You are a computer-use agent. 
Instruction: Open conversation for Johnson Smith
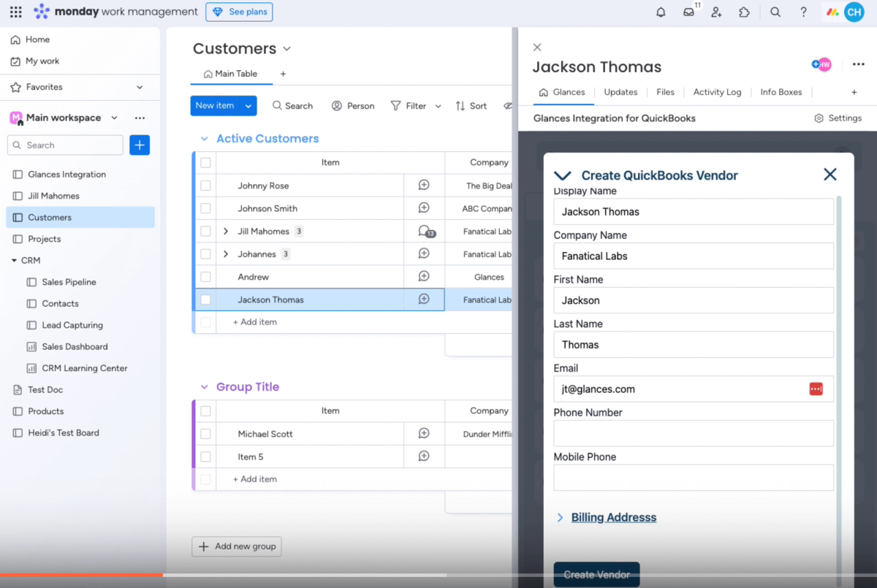coord(424,208)
